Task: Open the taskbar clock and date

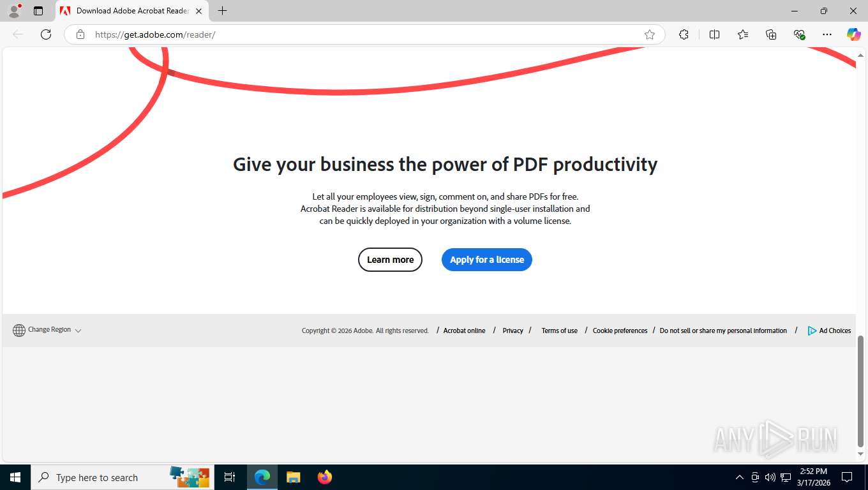Action: (x=813, y=477)
